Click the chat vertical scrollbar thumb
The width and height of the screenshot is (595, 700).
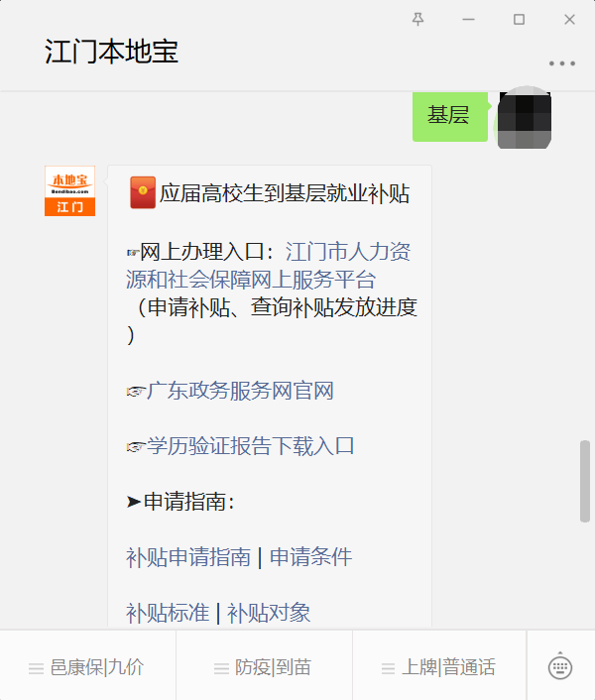tap(585, 481)
